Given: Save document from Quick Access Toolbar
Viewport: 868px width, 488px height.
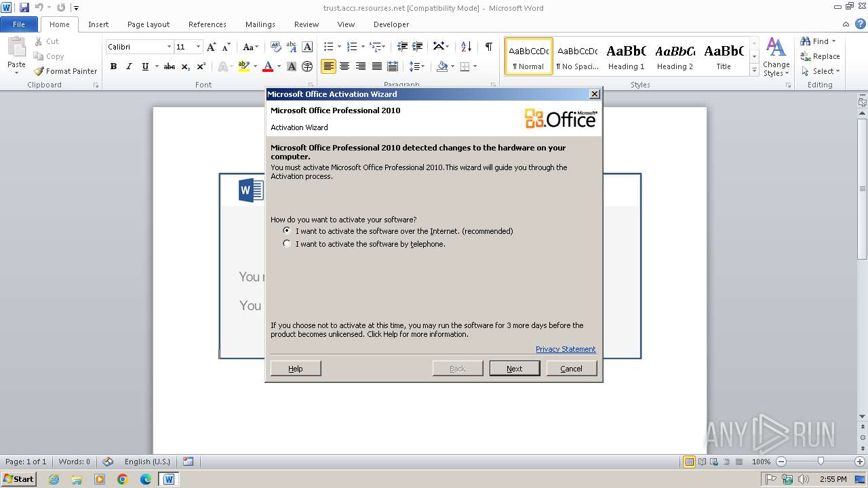Looking at the screenshot, I should click(x=24, y=7).
